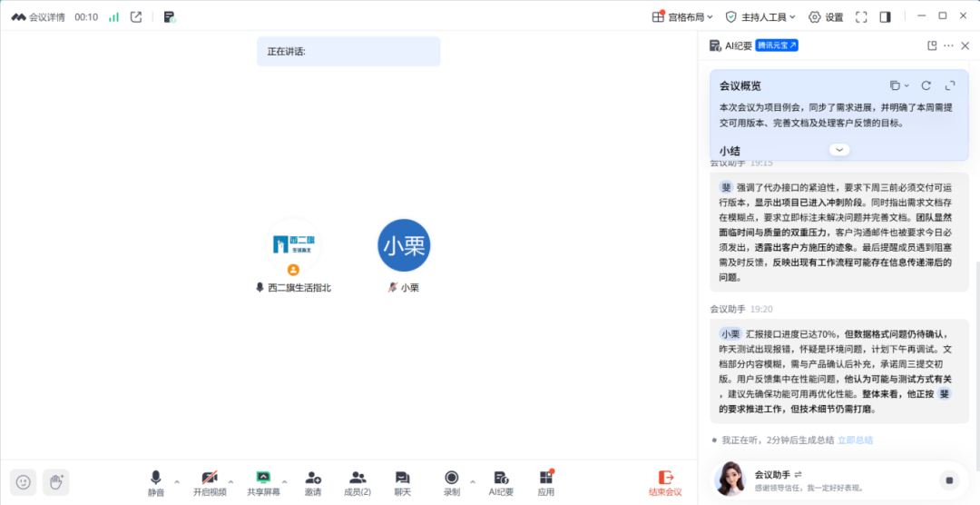Open 设置 settings

[x=826, y=17]
